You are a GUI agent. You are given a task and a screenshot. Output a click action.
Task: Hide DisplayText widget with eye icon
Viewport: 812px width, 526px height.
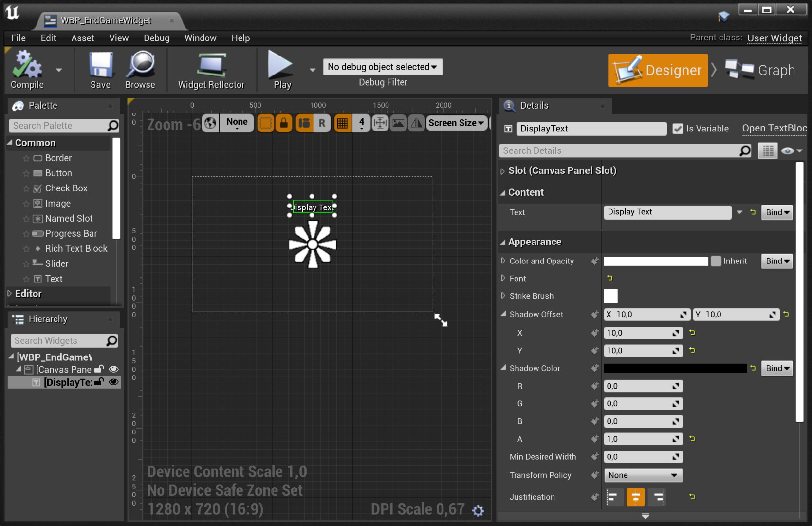114,382
